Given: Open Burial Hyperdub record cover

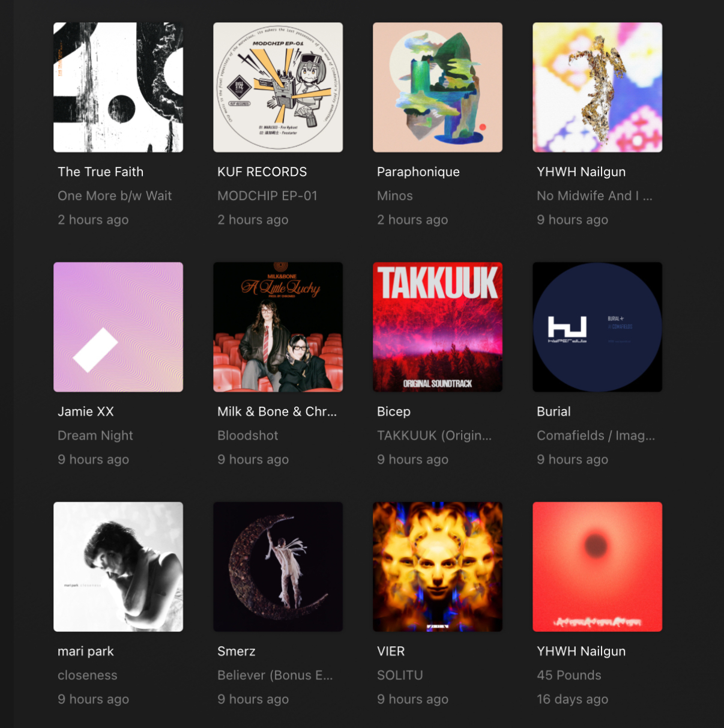Looking at the screenshot, I should coord(597,327).
